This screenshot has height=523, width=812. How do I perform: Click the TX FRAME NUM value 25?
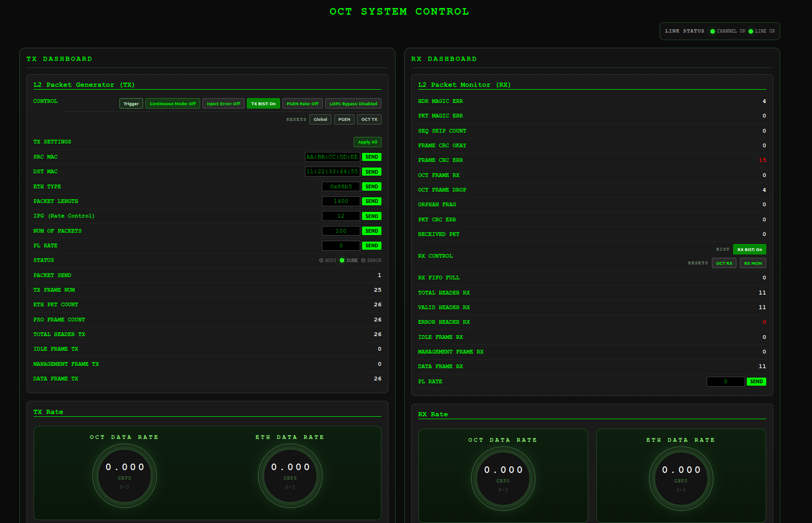click(x=378, y=290)
